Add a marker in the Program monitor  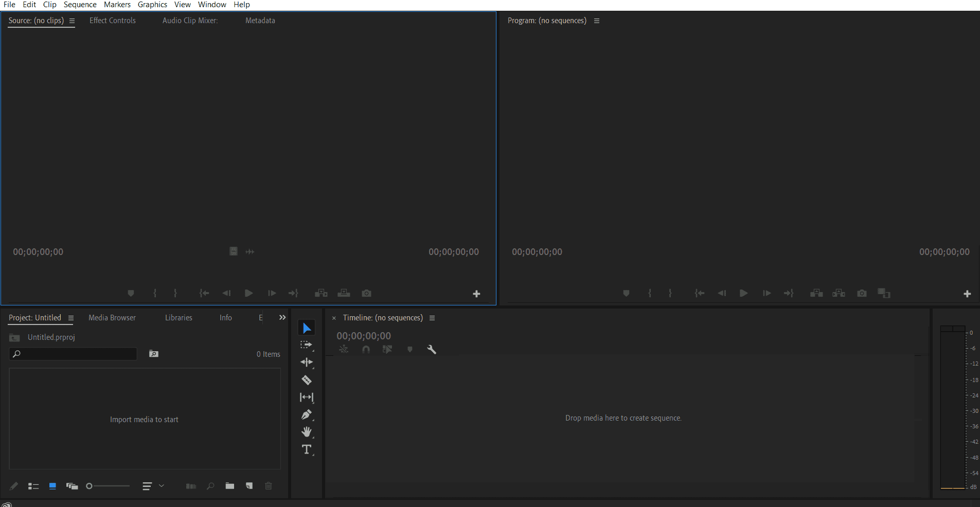pos(626,293)
